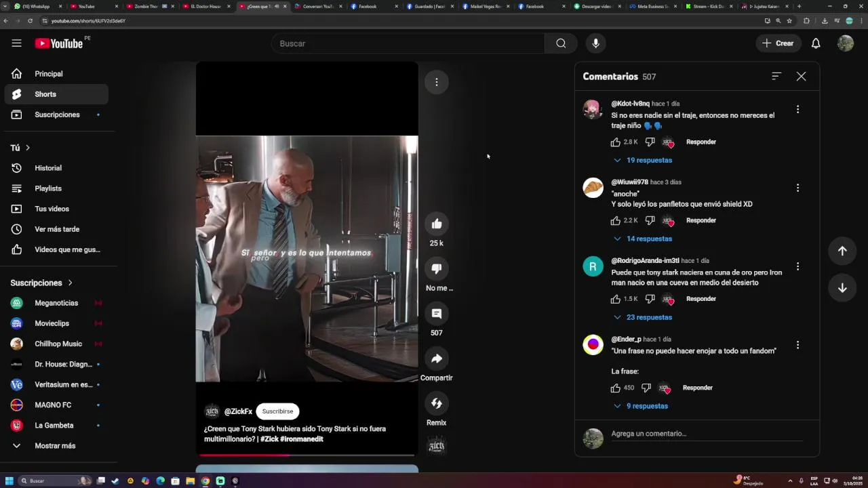Open the #ironmanedit hashtag link
The width and height of the screenshot is (868, 488).
pos(302,439)
